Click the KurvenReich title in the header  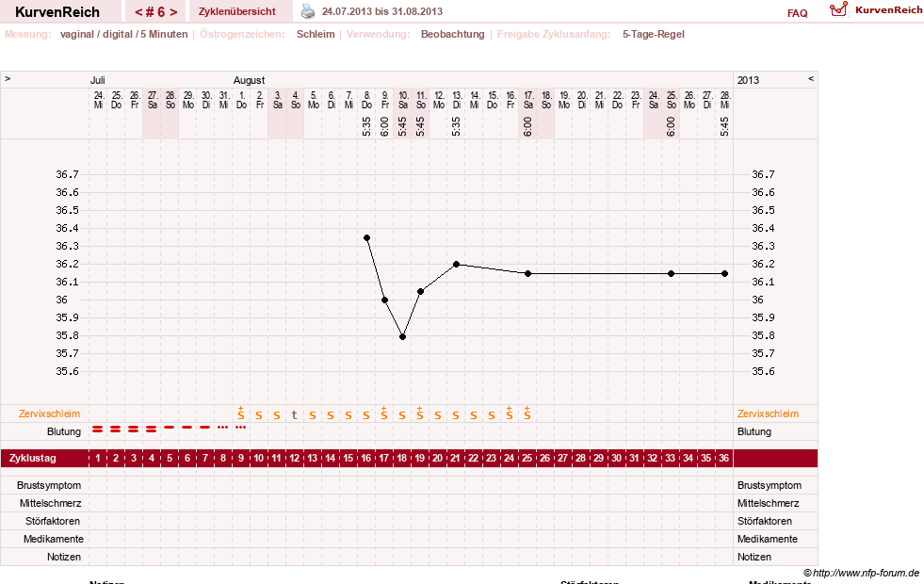click(x=57, y=12)
